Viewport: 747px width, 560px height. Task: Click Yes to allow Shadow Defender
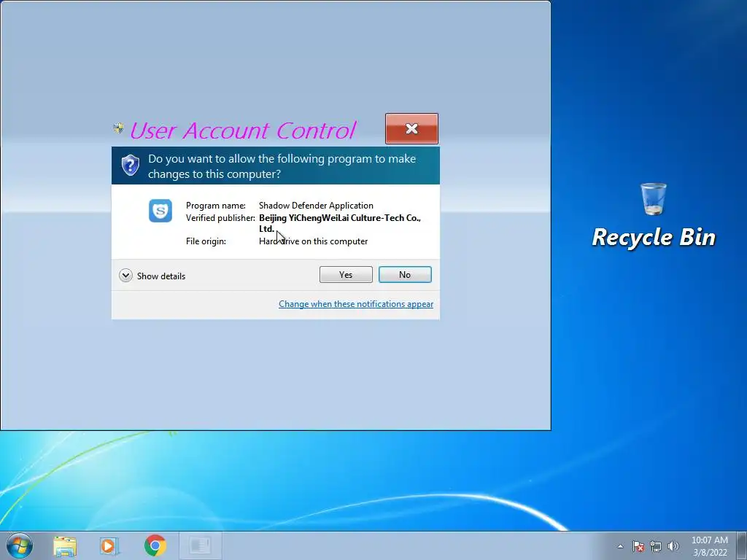(x=346, y=275)
